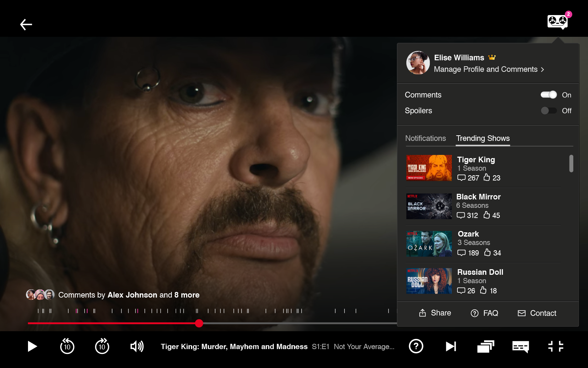Click the Ozark title

point(468,234)
